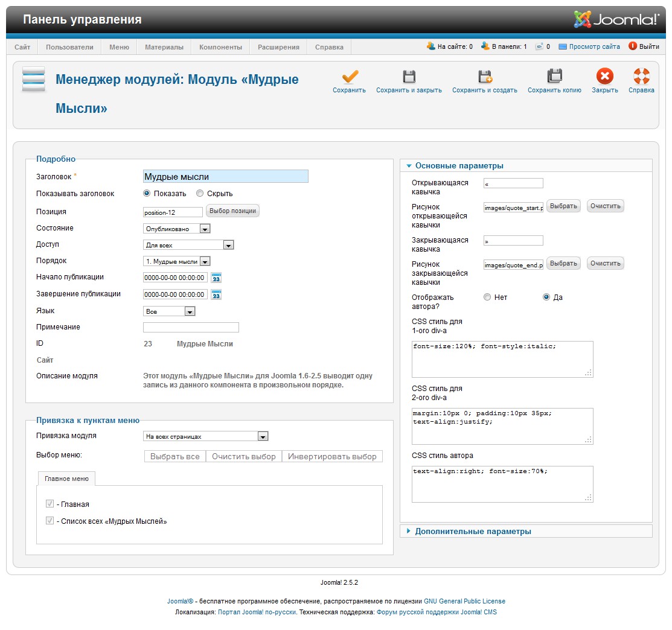The width and height of the screenshot is (672, 630).
Task: Toggle the Главная menu item checkbox
Action: click(x=50, y=504)
